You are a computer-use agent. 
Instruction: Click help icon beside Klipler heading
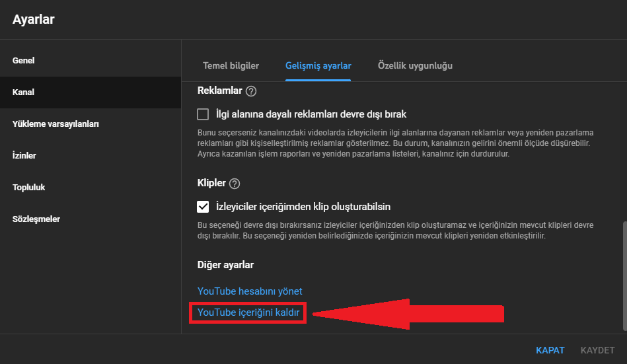point(235,184)
